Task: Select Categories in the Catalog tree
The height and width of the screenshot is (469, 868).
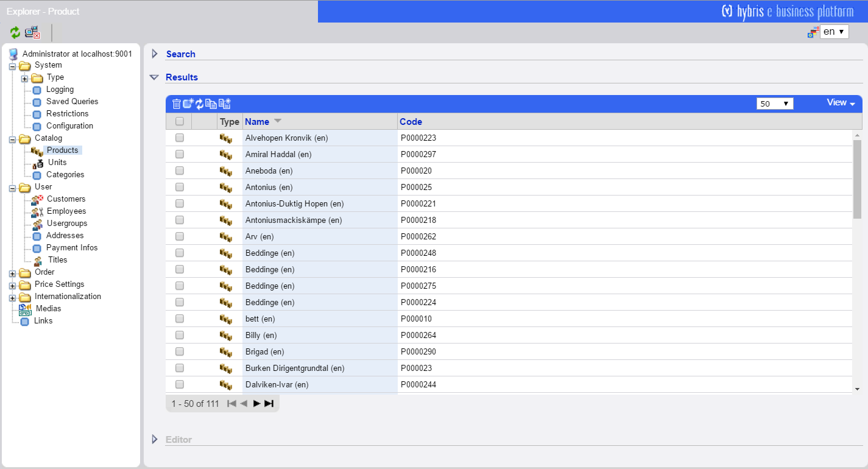Action: coord(65,175)
